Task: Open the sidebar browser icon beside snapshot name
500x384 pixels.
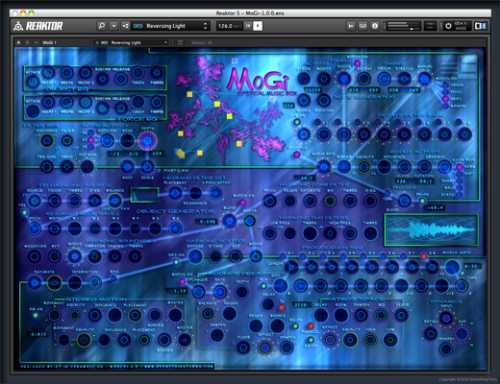Action: pyautogui.click(x=125, y=26)
